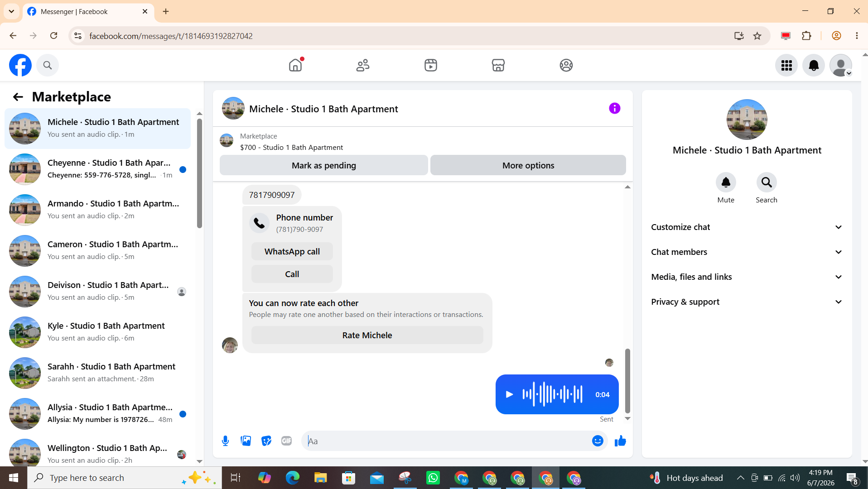
Task: Click the Call button
Action: (x=292, y=274)
